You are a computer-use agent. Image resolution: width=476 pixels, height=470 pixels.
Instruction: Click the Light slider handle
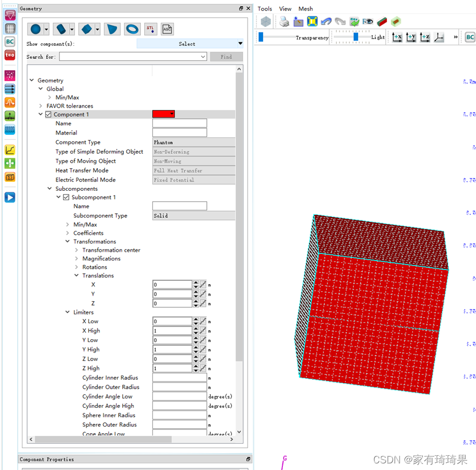click(356, 37)
